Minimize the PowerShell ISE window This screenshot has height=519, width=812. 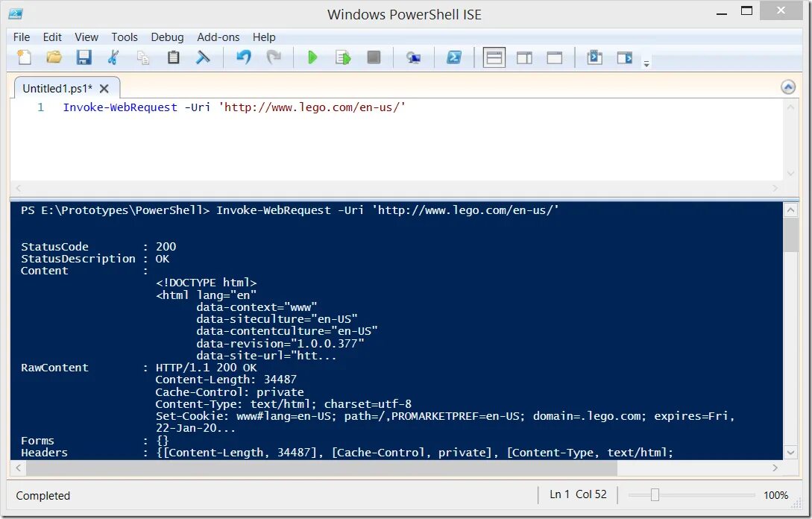[x=722, y=13]
